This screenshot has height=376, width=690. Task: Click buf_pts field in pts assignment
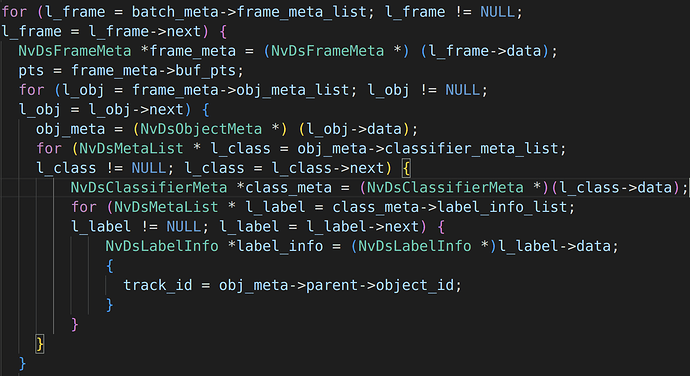point(209,70)
